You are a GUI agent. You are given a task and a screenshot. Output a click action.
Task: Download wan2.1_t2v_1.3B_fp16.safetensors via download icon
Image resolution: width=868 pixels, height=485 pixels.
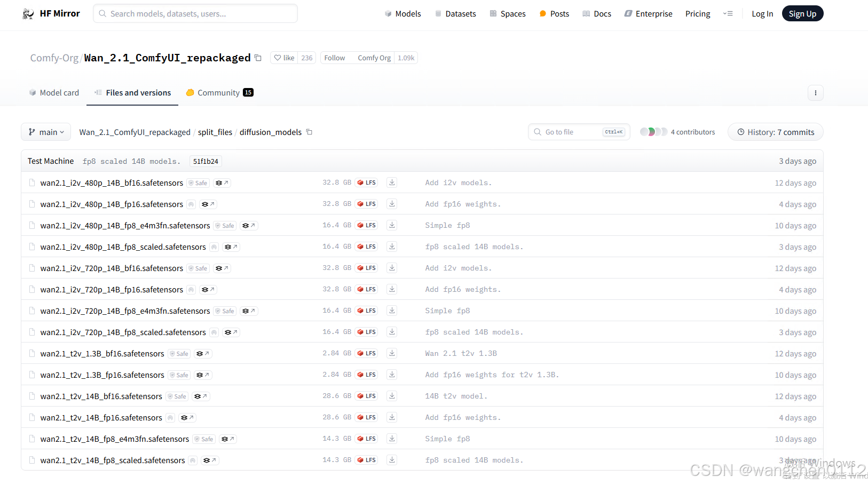click(392, 375)
